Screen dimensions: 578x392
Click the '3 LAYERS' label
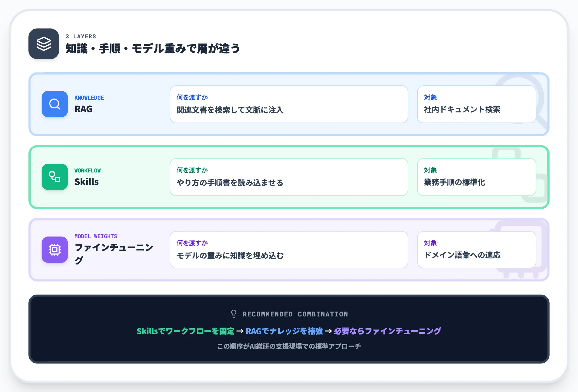click(81, 36)
